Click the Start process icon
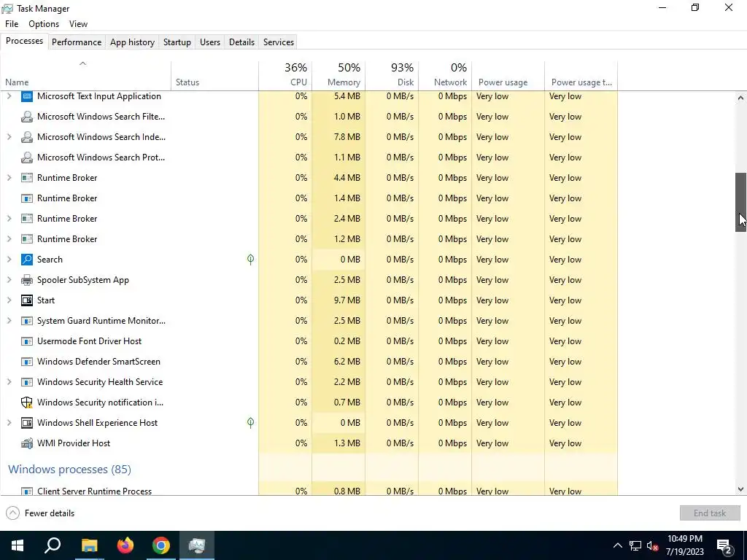This screenshot has height=560, width=747. 27,300
